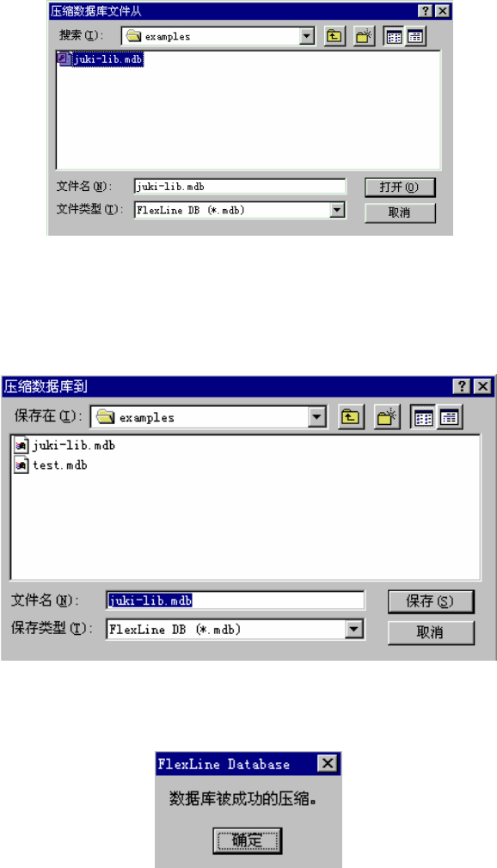Create new folder in save dialog
Image resolution: width=497 pixels, height=868 pixels.
(x=388, y=417)
